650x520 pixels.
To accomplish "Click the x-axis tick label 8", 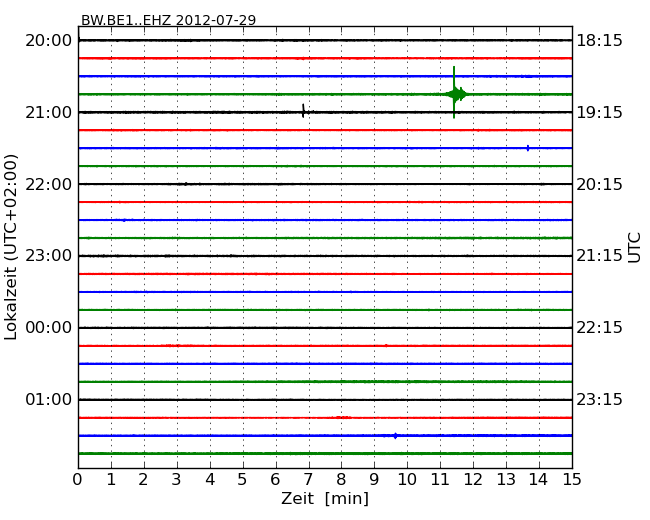I will 341,479.
